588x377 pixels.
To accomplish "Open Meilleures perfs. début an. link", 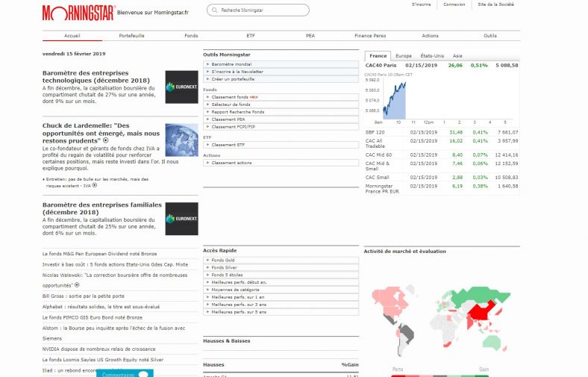I will 239,282.
